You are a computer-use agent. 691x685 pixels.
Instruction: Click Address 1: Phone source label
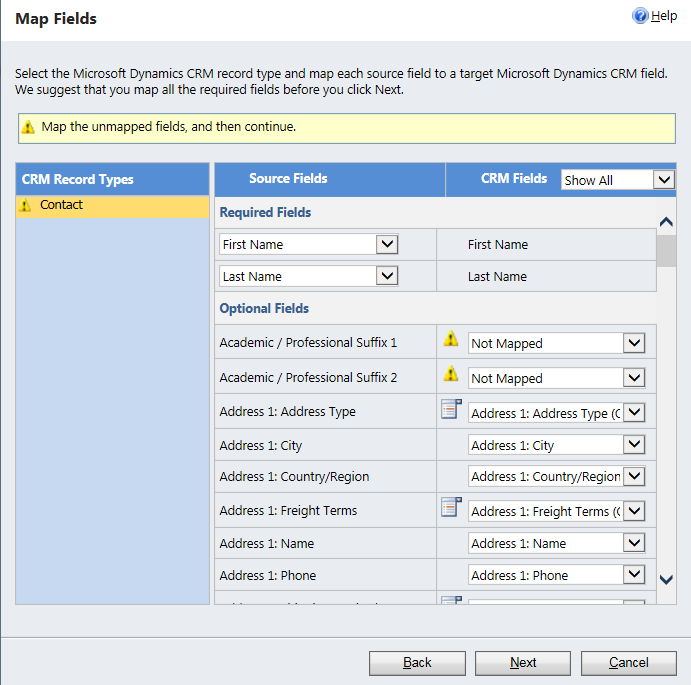pos(267,576)
